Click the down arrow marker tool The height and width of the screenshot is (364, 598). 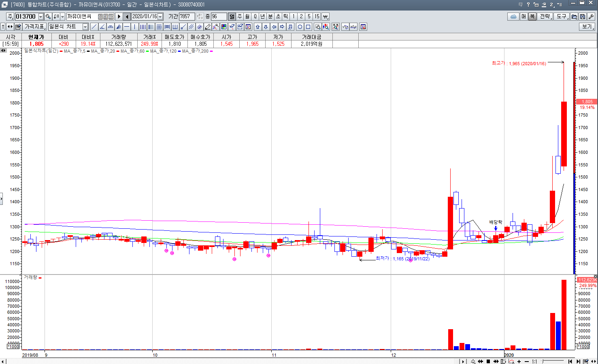[x=266, y=27]
